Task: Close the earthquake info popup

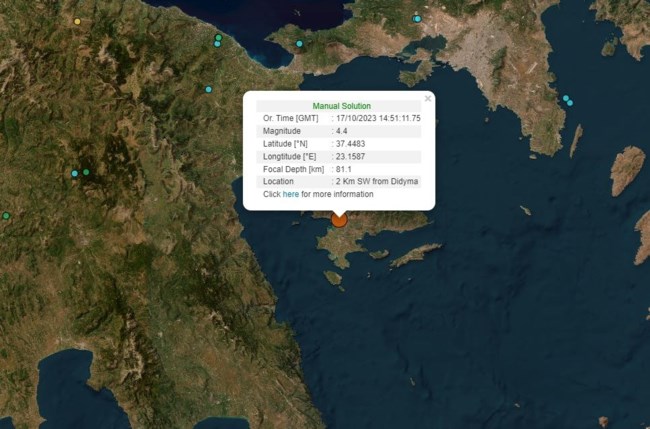Action: 428,99
